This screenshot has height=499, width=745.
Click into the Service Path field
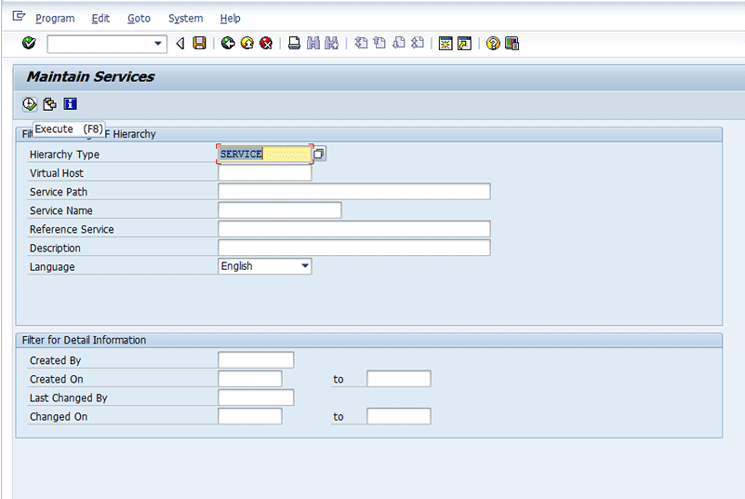354,192
